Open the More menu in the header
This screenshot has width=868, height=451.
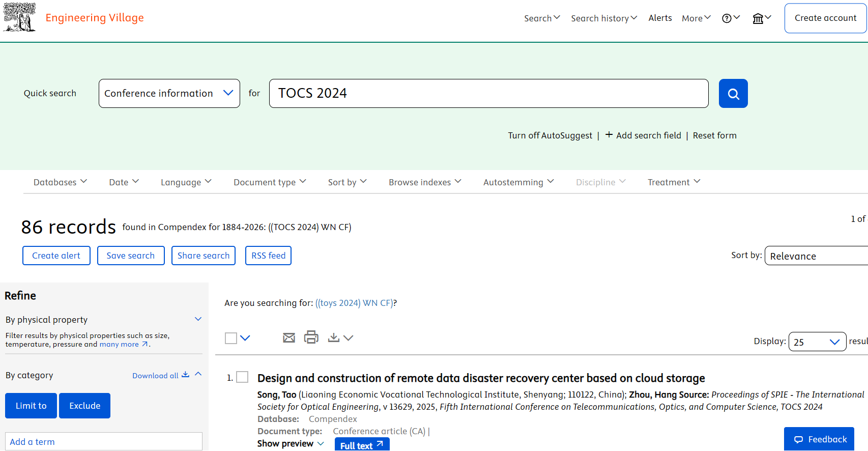(x=697, y=18)
